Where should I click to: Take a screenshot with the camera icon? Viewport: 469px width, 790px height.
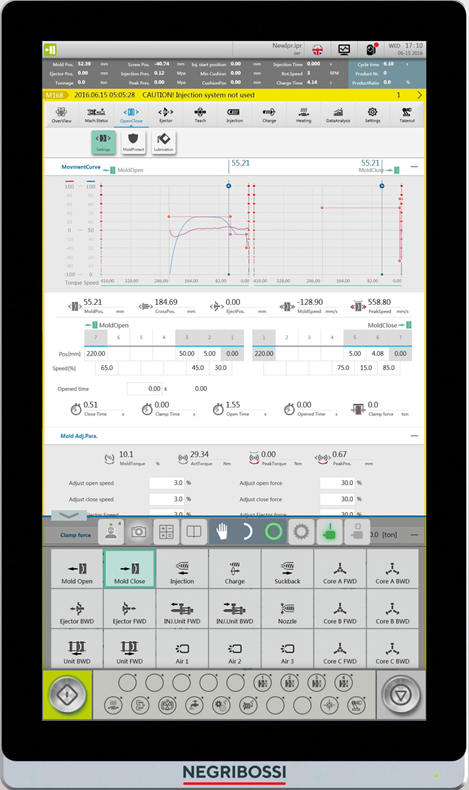pyautogui.click(x=139, y=532)
